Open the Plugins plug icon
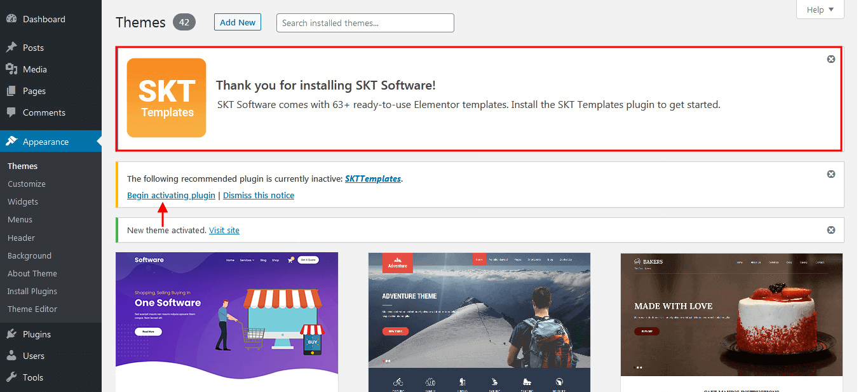Image resolution: width=868 pixels, height=392 pixels. (11, 334)
